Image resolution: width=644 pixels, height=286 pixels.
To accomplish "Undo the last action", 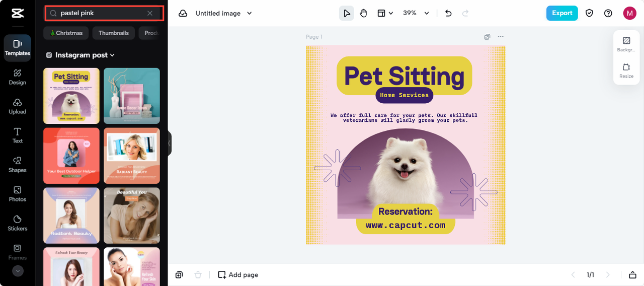I will coord(449,14).
